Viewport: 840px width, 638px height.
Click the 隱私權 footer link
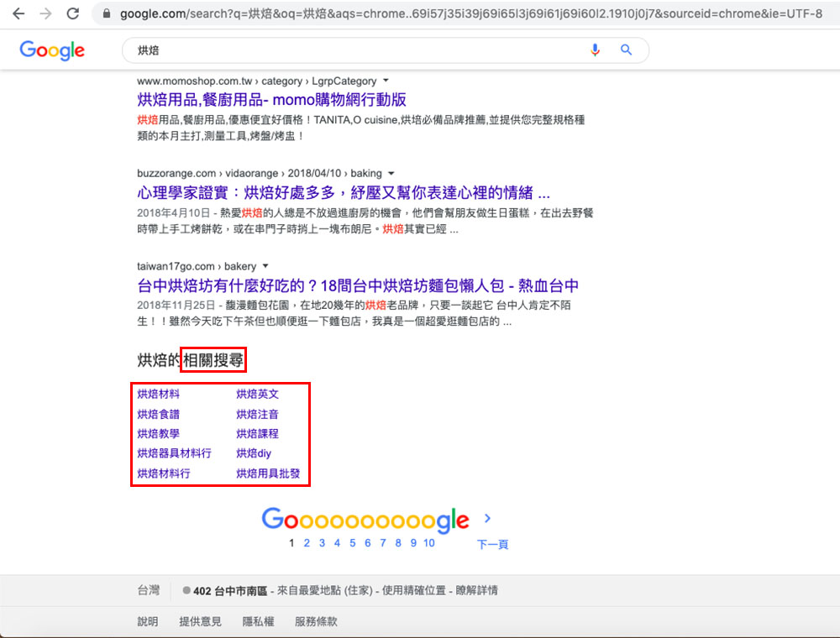tap(257, 621)
